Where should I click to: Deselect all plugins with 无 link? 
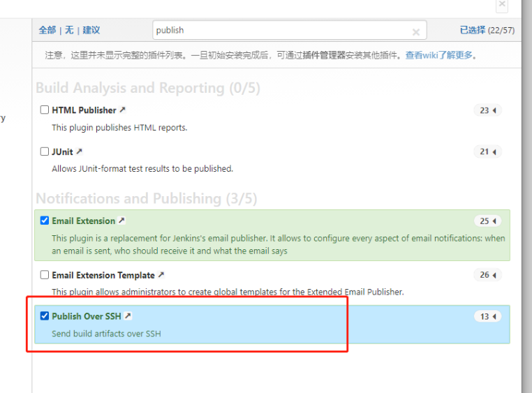pyautogui.click(x=69, y=30)
